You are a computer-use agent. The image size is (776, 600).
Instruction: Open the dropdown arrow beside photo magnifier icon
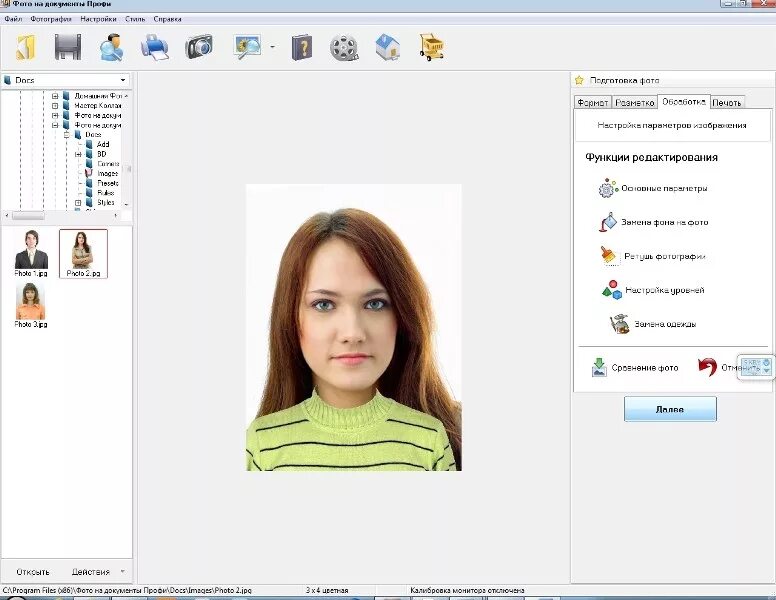coord(273,47)
